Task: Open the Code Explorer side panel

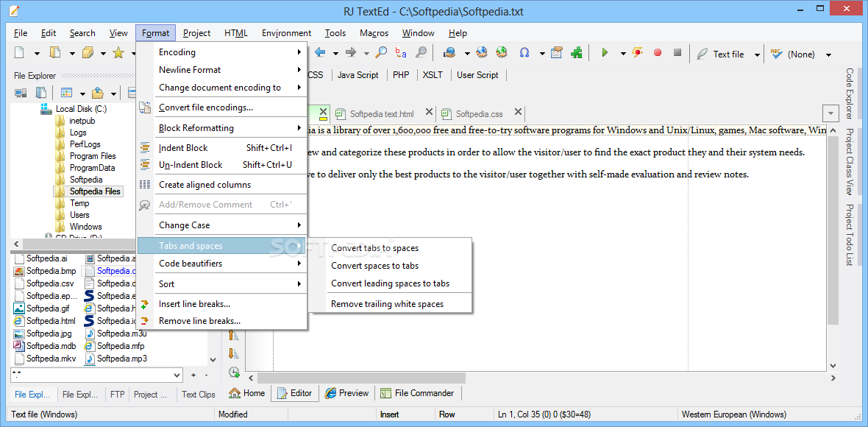Action: (x=849, y=94)
